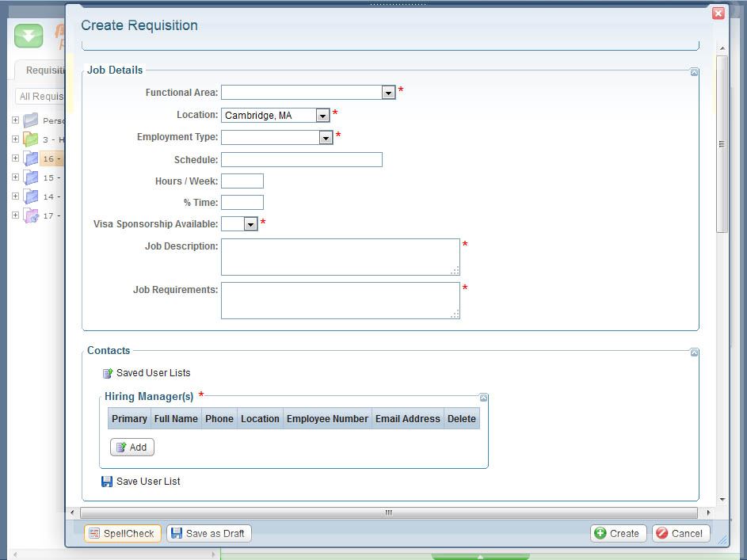Click Save as Draft button
Image resolution: width=747 pixels, height=560 pixels.
(x=208, y=534)
